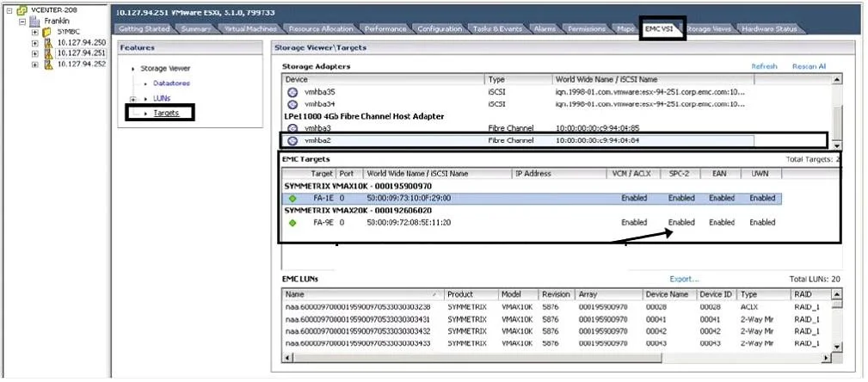Click the Refresh link
Viewport: 868px width, 382px height.
click(764, 66)
